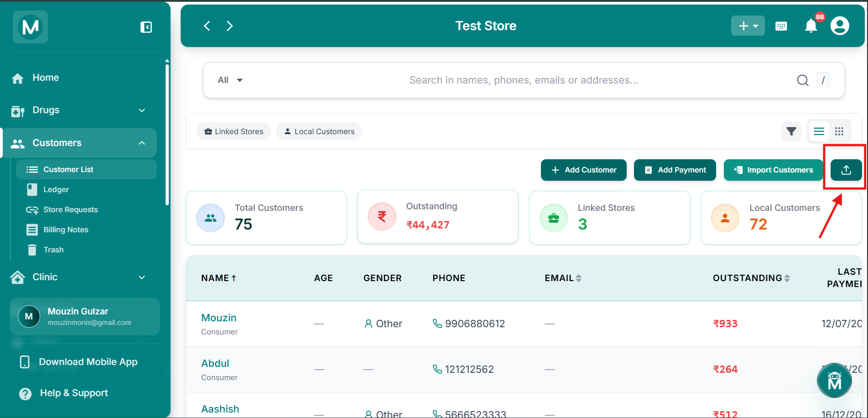Click the Drugs pharmacy icon
Image resolution: width=868 pixels, height=418 pixels.
(x=17, y=111)
